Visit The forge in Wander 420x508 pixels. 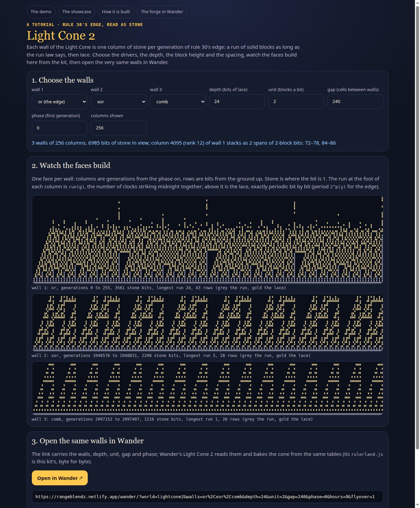point(162,12)
